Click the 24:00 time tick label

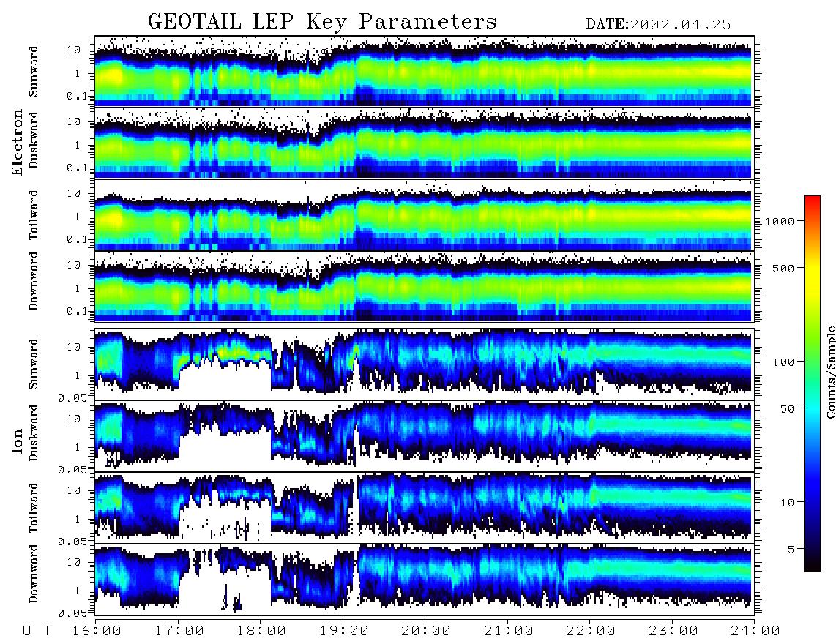(755, 631)
